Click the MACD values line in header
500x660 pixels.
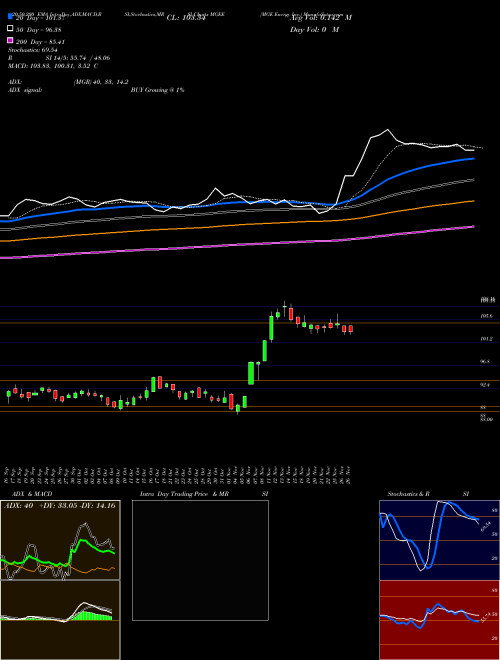[53, 66]
